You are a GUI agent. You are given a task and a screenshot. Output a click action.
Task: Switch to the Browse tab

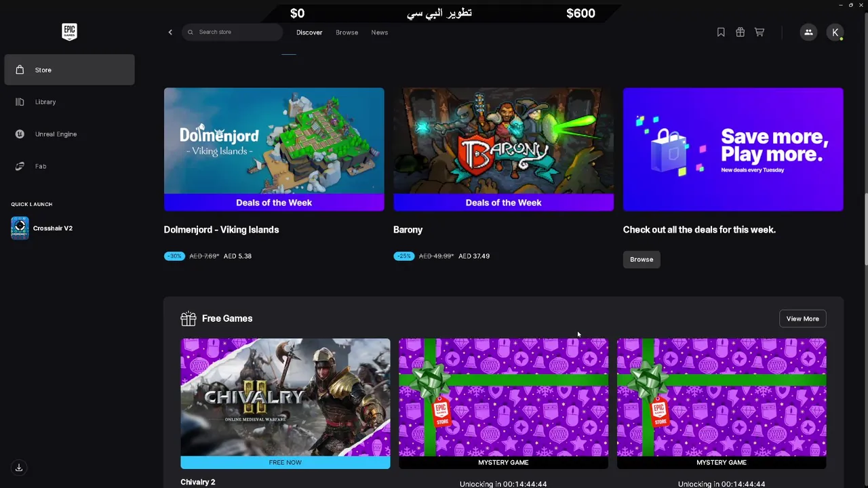pos(347,33)
